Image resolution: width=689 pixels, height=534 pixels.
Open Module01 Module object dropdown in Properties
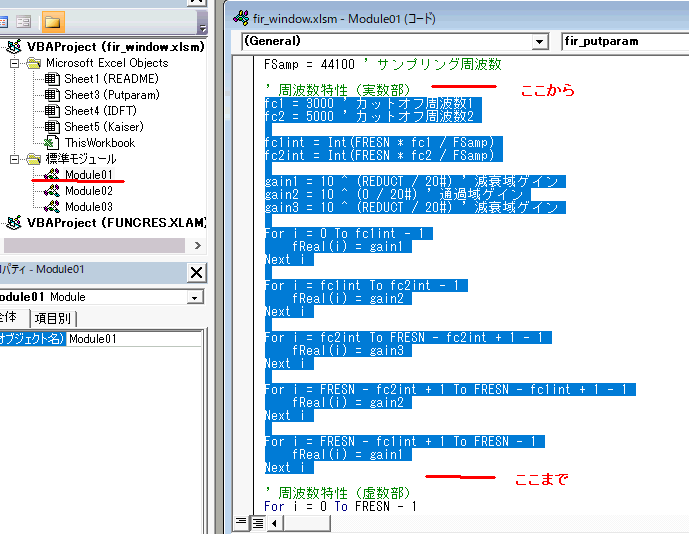click(194, 298)
